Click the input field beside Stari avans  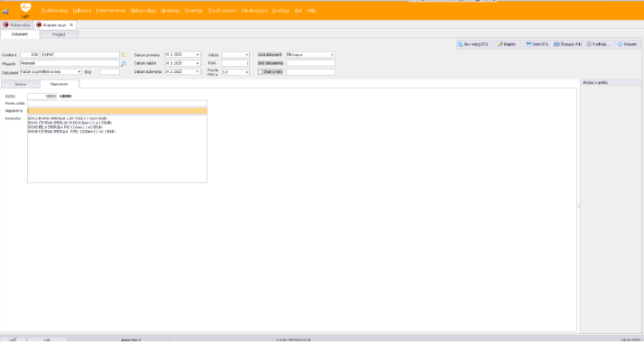[310, 72]
